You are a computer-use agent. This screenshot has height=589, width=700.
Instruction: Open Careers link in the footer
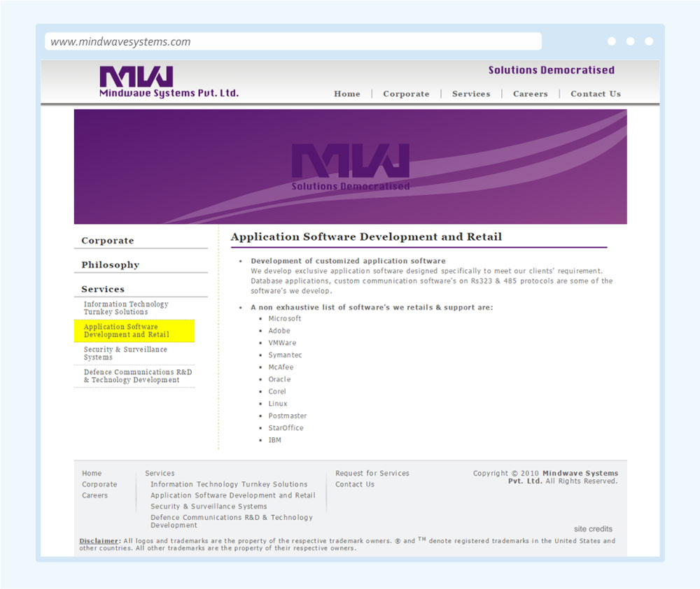click(x=94, y=495)
